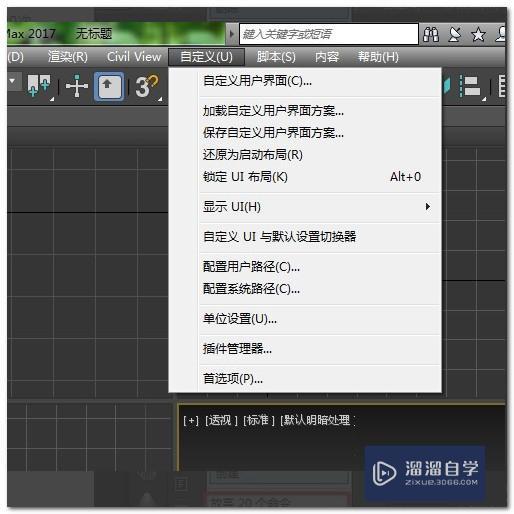Choose 加载自定义用户界面方案...

[x=305, y=111]
